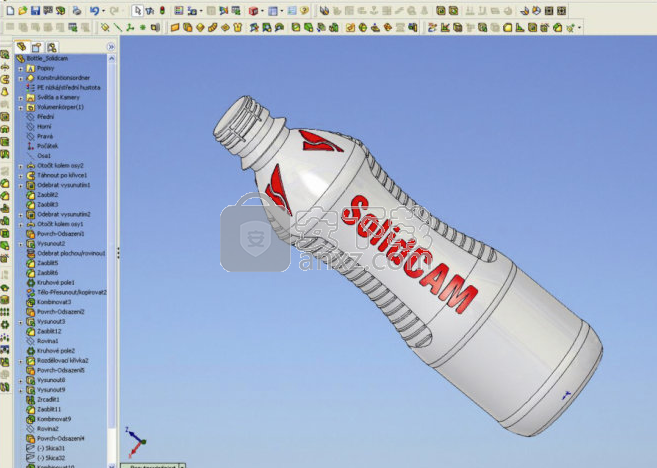Image resolution: width=657 pixels, height=468 pixels.
Task: Select the Zrcadlit1 mirror feature
Action: 48,399
